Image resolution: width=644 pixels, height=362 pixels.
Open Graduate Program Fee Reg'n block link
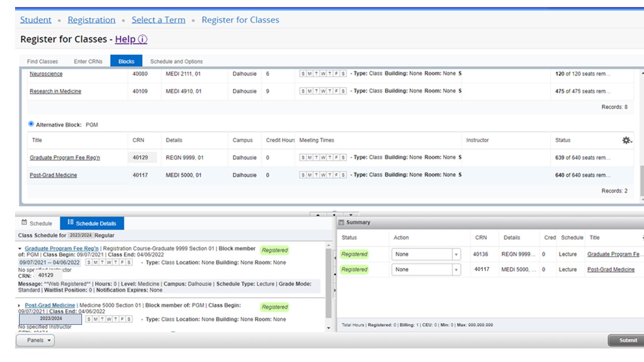coord(65,158)
